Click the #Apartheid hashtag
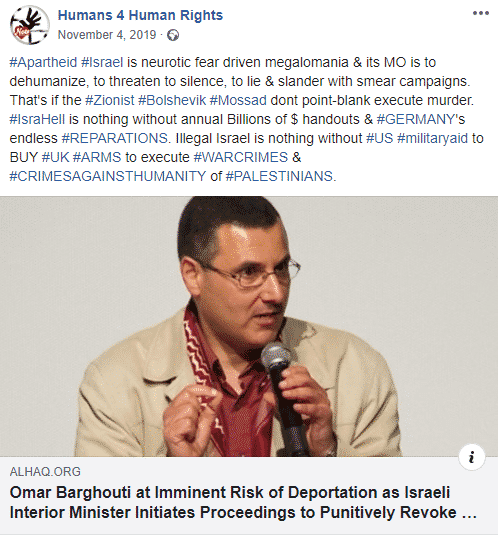The height and width of the screenshot is (535, 498). 43,62
